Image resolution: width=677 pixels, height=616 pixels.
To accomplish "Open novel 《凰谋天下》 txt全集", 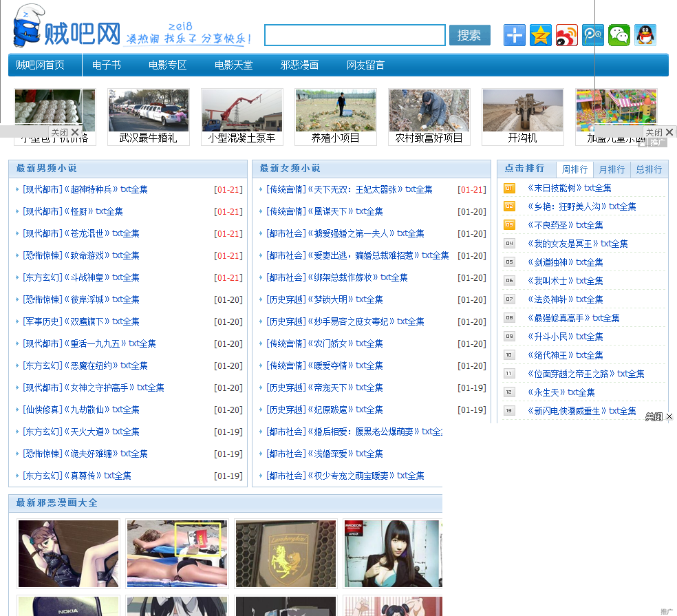I will (x=345, y=212).
